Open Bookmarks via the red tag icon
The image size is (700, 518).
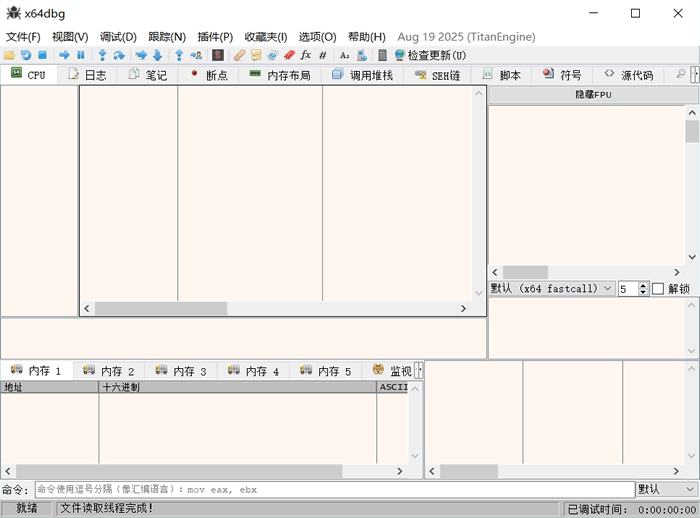click(x=289, y=55)
